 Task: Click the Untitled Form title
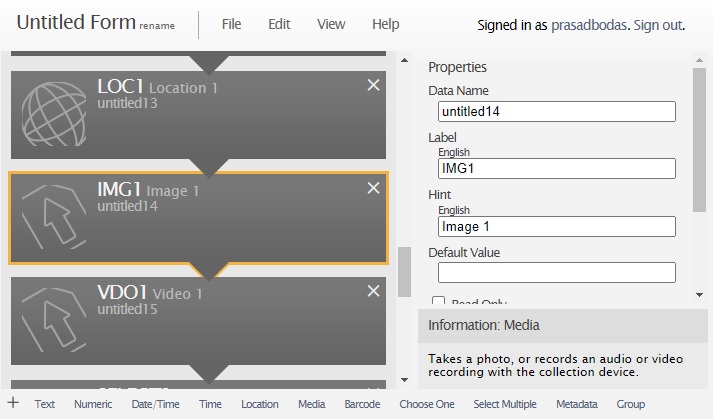[x=76, y=22]
